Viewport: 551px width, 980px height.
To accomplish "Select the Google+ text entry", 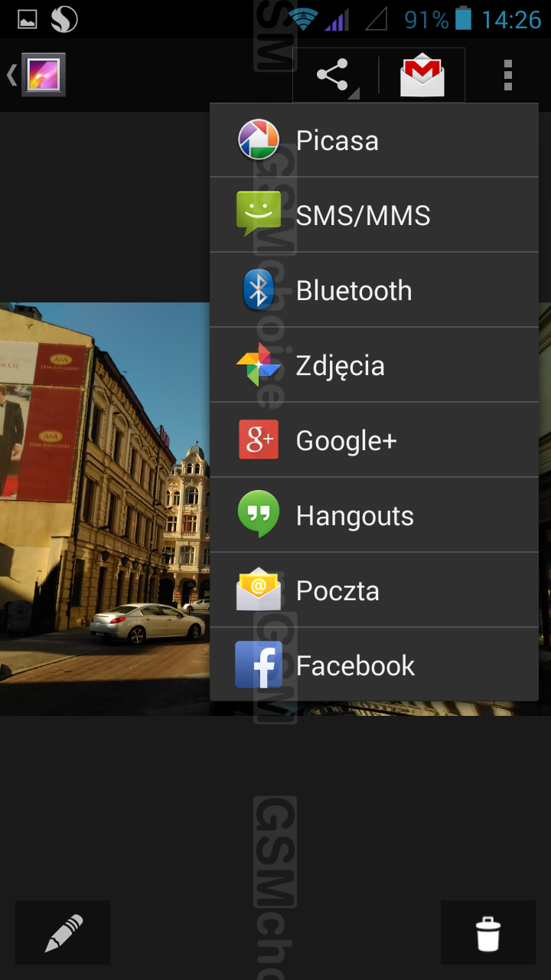I will point(347,441).
